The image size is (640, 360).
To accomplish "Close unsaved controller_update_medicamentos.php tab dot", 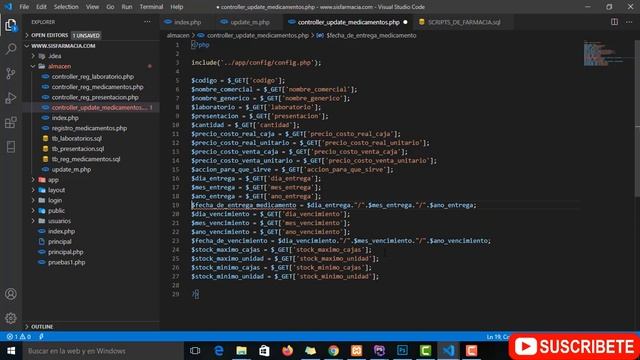I will coord(405,22).
